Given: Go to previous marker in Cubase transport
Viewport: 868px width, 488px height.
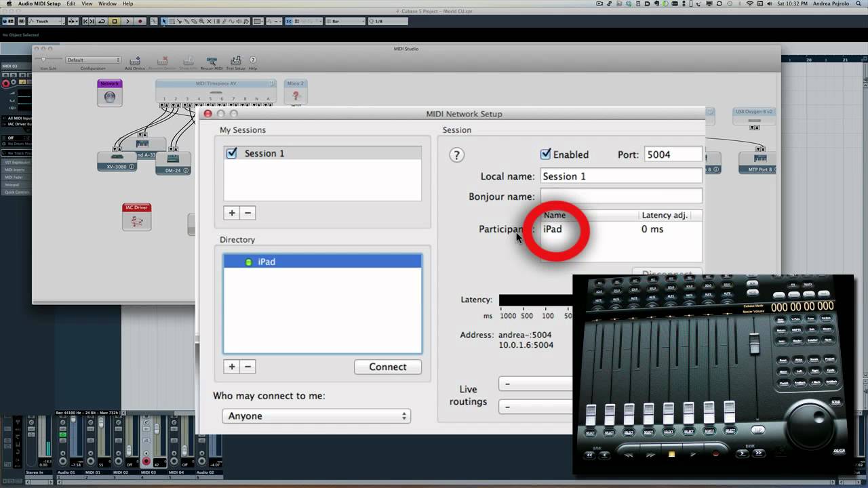Looking at the screenshot, I should [x=85, y=22].
